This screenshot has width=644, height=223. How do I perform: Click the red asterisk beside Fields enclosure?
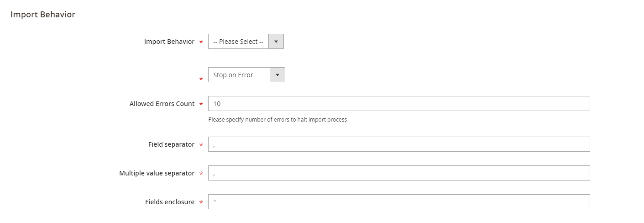click(x=201, y=203)
